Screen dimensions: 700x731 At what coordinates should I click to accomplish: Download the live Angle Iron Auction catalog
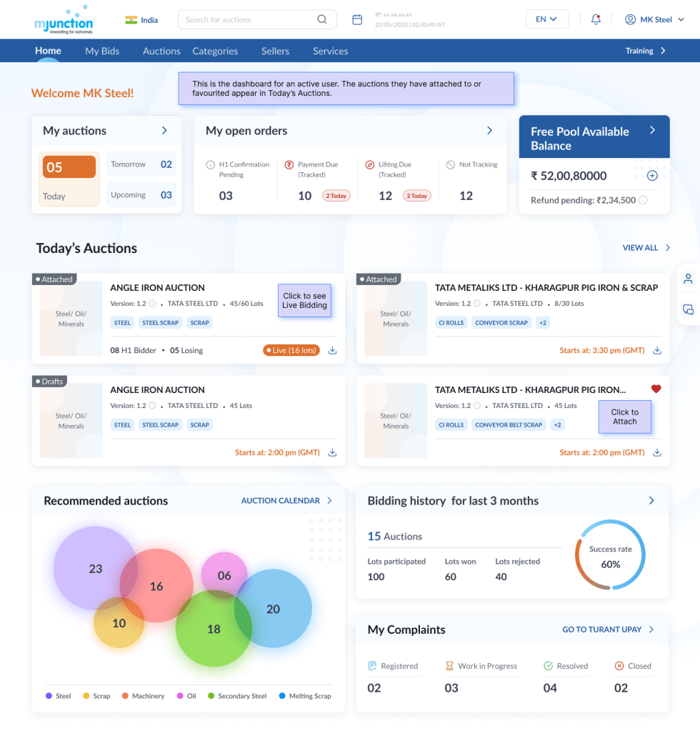[x=333, y=350]
